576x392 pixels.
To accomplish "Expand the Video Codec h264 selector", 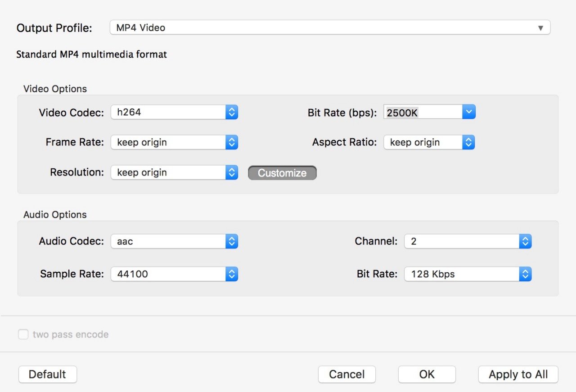I will [x=174, y=113].
